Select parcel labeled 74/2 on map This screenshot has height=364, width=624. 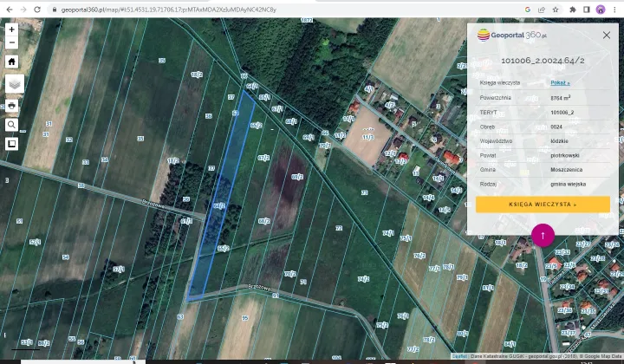(x=363, y=279)
